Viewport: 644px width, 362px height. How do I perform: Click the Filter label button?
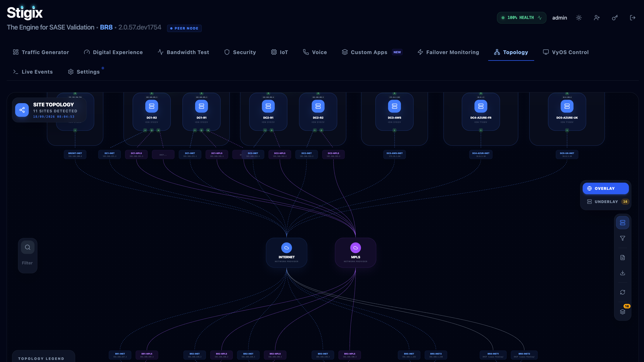point(27,263)
